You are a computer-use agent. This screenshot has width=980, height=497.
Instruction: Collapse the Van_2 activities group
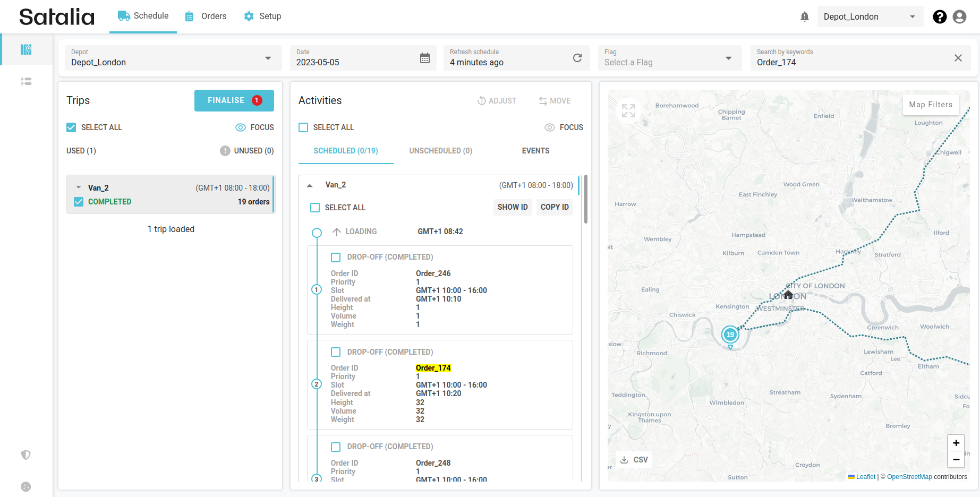[x=310, y=185]
